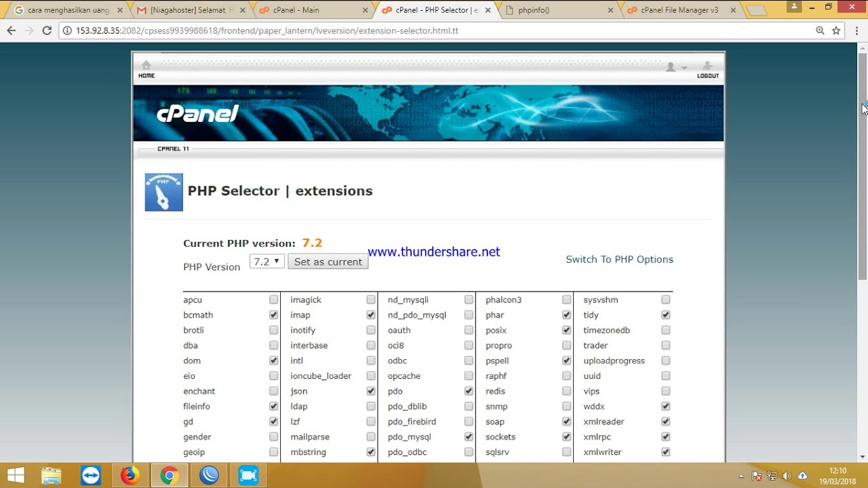Uncheck the wddx extension

666,407
